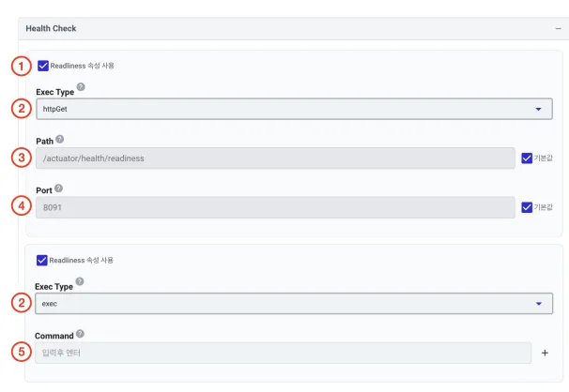Uncheck the default value checkbox for Port

(527, 207)
